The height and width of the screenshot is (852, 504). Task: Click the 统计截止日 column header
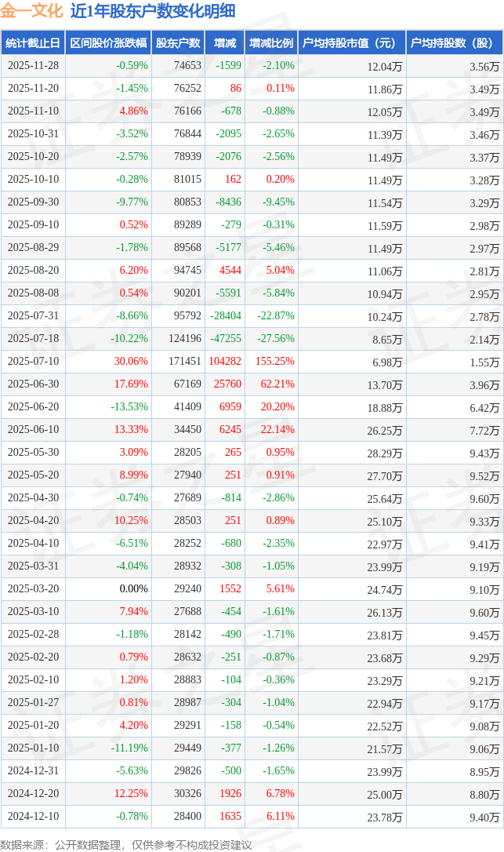[x=32, y=43]
